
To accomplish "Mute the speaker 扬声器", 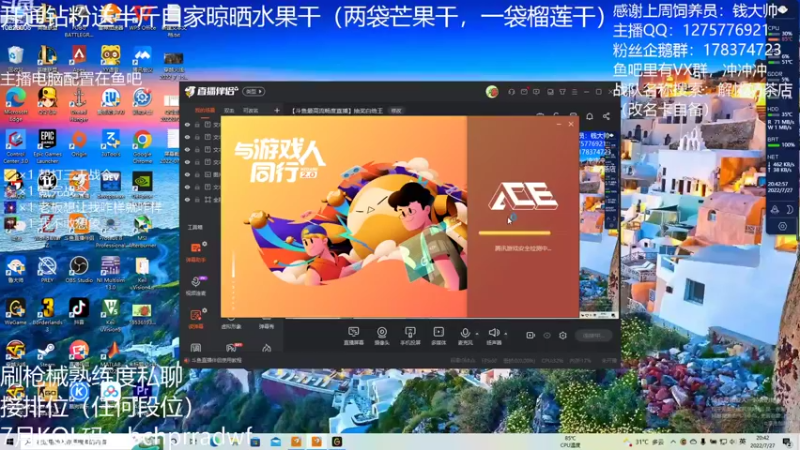I will (x=493, y=336).
